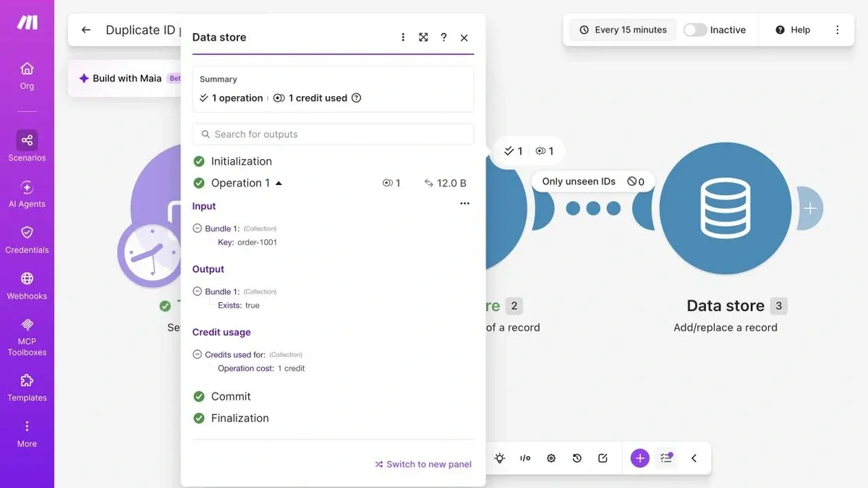
Task: Toggle the Inactive scenario switch
Action: 695,30
